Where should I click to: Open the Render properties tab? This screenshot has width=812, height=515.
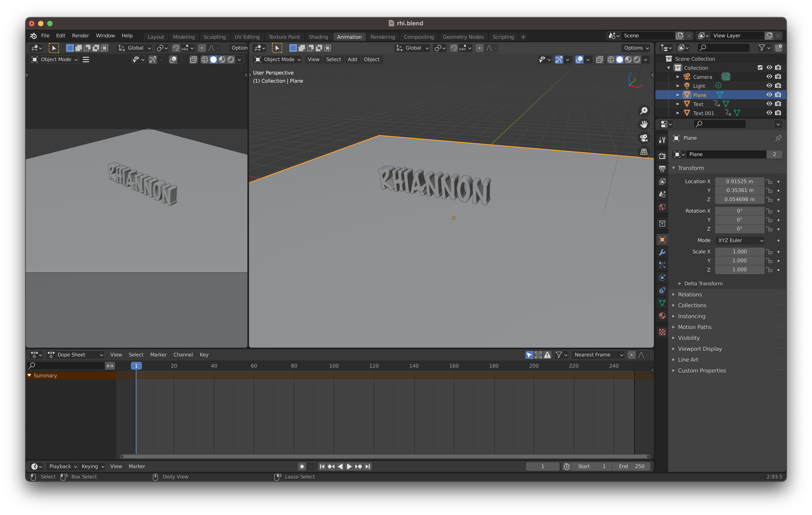(662, 156)
